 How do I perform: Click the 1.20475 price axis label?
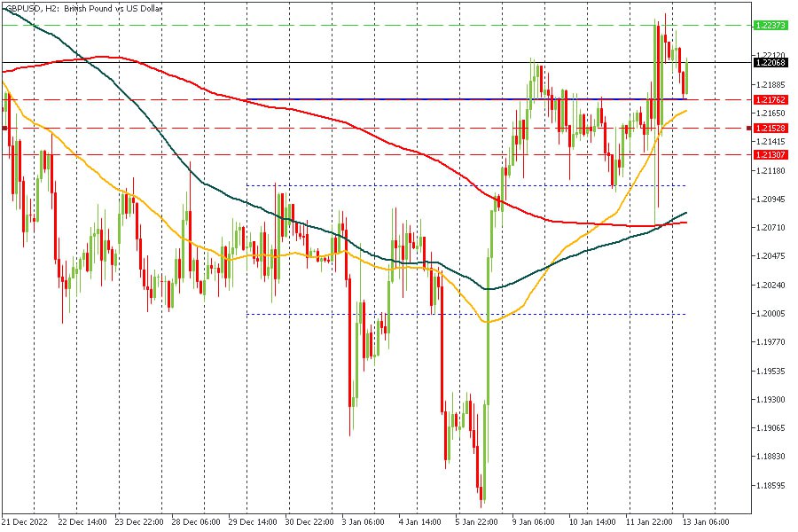pyautogui.click(x=771, y=256)
